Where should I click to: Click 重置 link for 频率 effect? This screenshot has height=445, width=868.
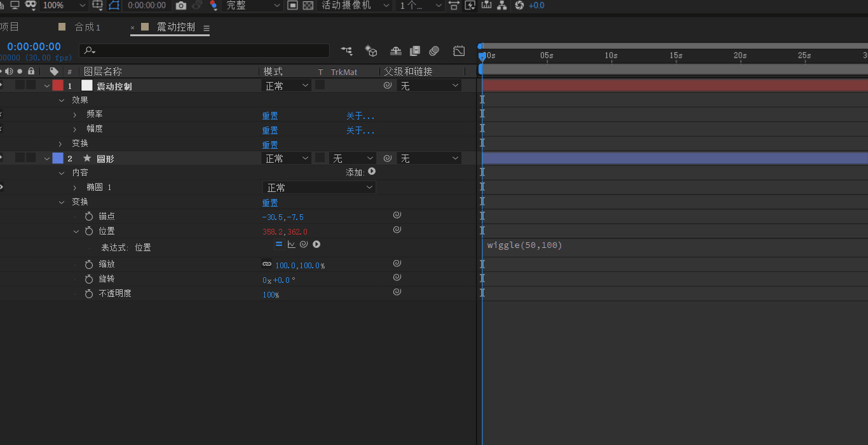click(x=270, y=116)
